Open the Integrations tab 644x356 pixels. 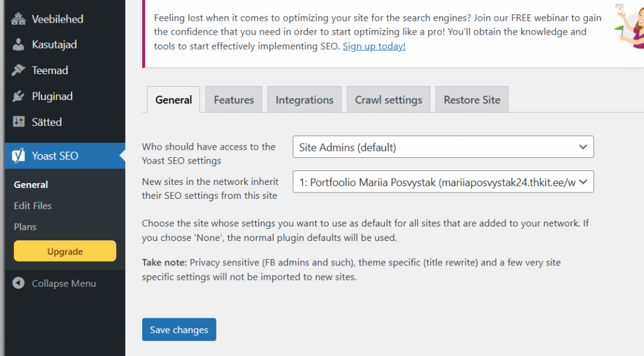click(304, 100)
